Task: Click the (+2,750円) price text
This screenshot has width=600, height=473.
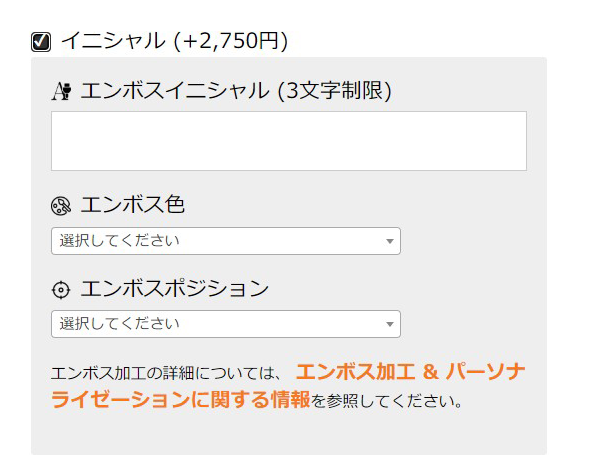Action: [x=231, y=41]
